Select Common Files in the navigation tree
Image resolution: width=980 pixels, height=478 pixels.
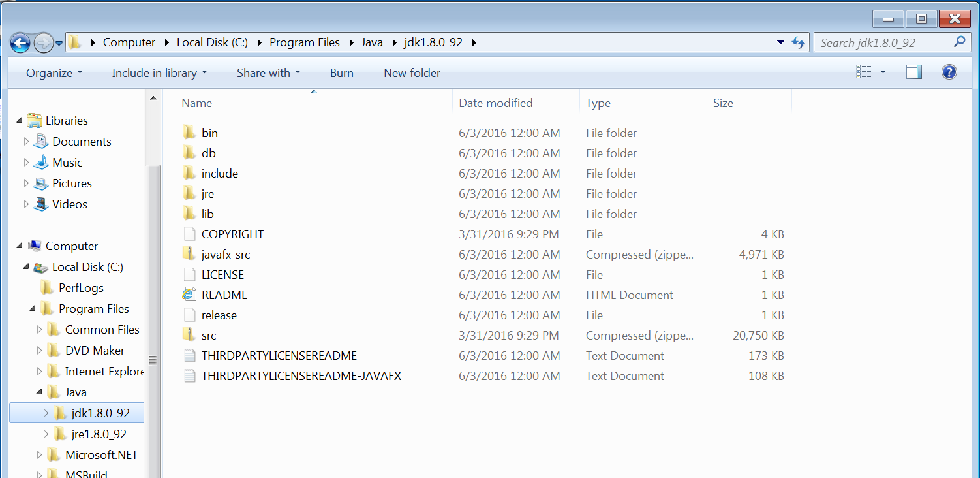(x=102, y=330)
